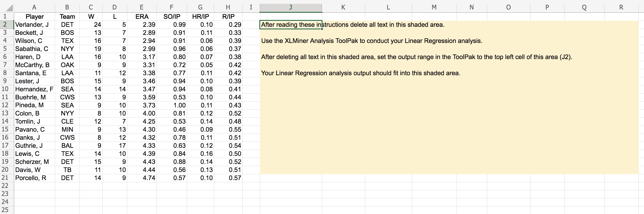Click the "CLE" team cell

[x=67, y=121]
